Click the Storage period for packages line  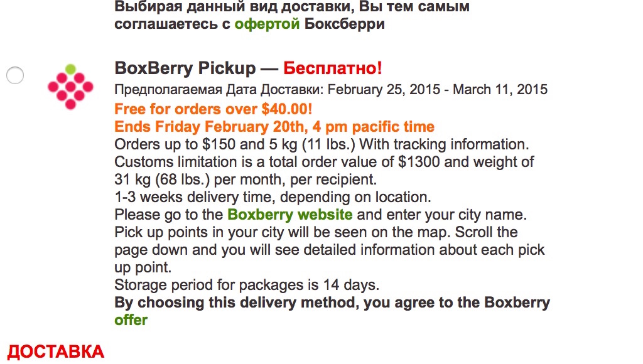tap(247, 284)
